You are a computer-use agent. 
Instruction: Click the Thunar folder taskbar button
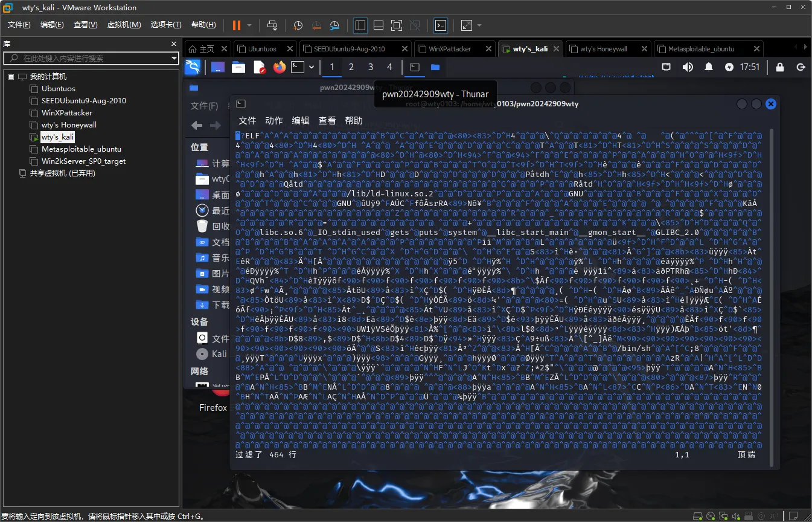(435, 67)
